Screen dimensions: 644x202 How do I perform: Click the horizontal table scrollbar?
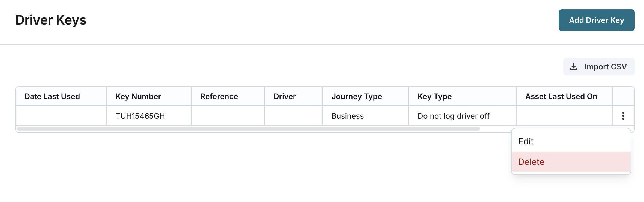pyautogui.click(x=248, y=129)
